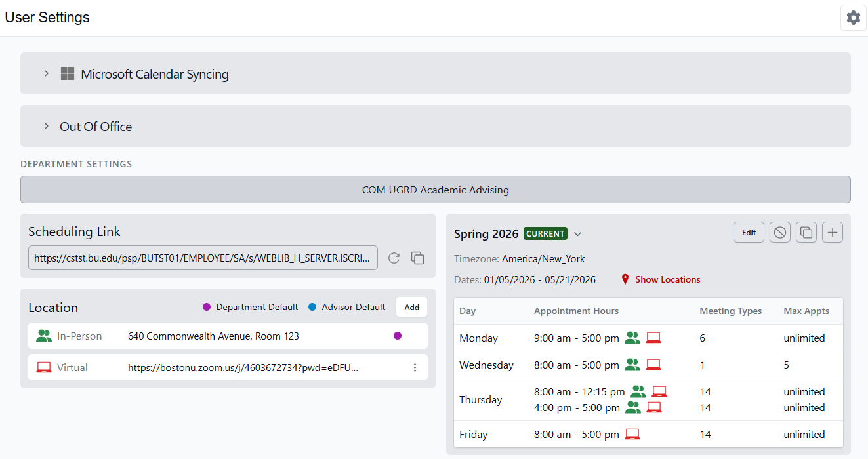Click Monday's in-person people icon
Image resolution: width=868 pixels, height=459 pixels.
632,338
